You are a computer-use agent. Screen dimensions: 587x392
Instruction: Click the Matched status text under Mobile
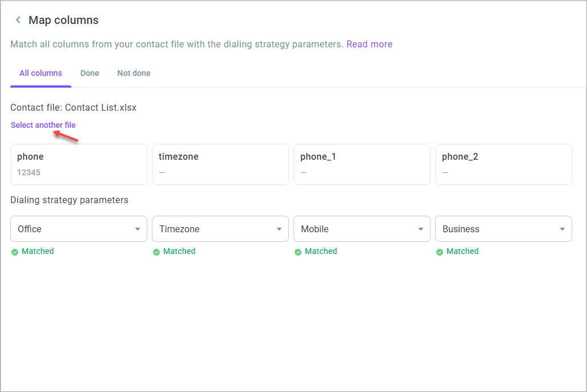pos(321,252)
